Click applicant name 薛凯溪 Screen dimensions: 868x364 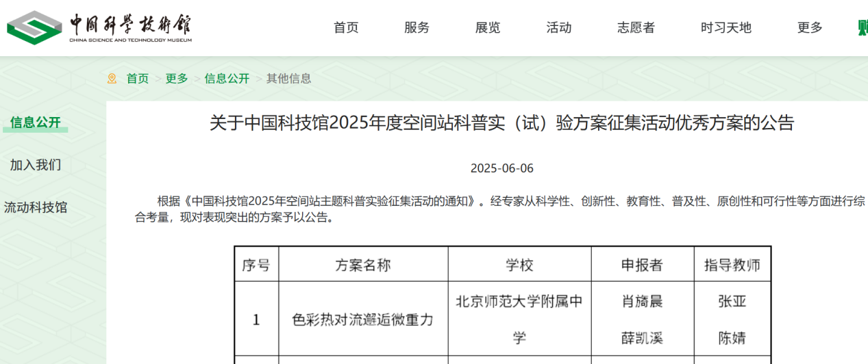[x=642, y=338]
